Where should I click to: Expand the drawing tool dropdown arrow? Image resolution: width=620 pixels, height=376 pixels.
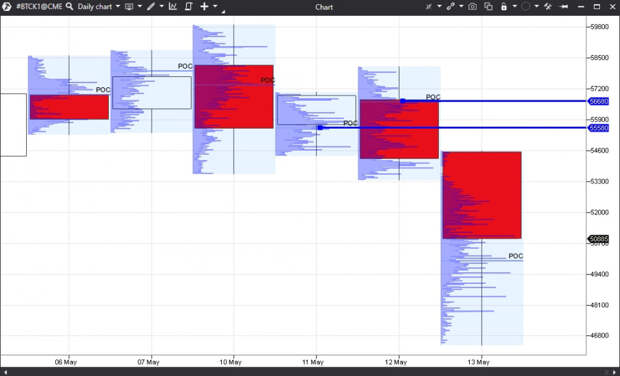(161, 6)
